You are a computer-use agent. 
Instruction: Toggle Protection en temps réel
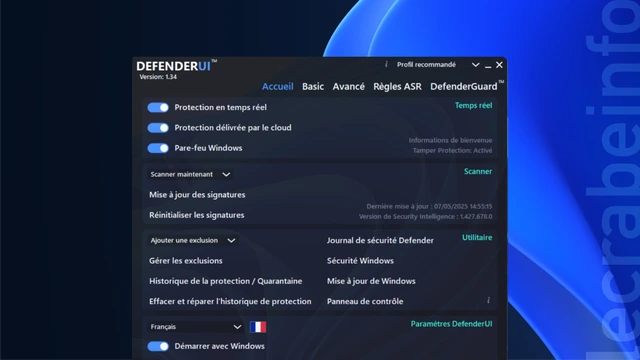[x=158, y=107]
